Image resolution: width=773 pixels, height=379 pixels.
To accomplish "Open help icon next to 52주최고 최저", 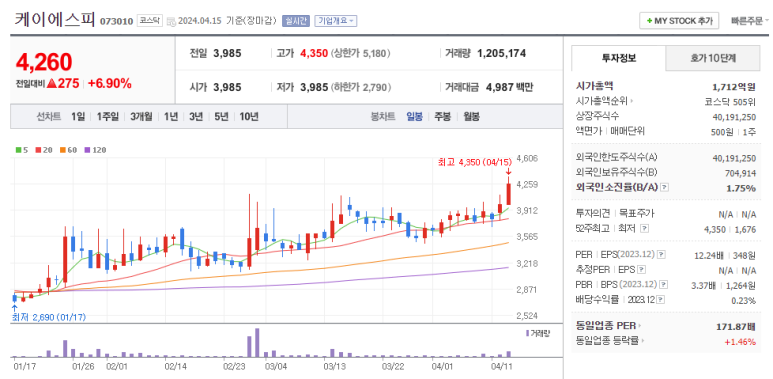I will point(644,229).
